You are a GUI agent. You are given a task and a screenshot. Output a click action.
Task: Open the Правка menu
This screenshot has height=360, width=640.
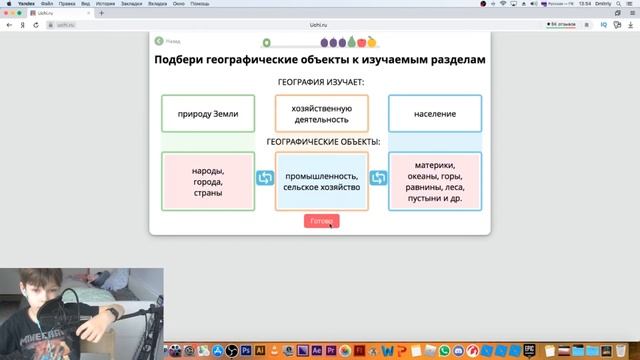pyautogui.click(x=67, y=4)
